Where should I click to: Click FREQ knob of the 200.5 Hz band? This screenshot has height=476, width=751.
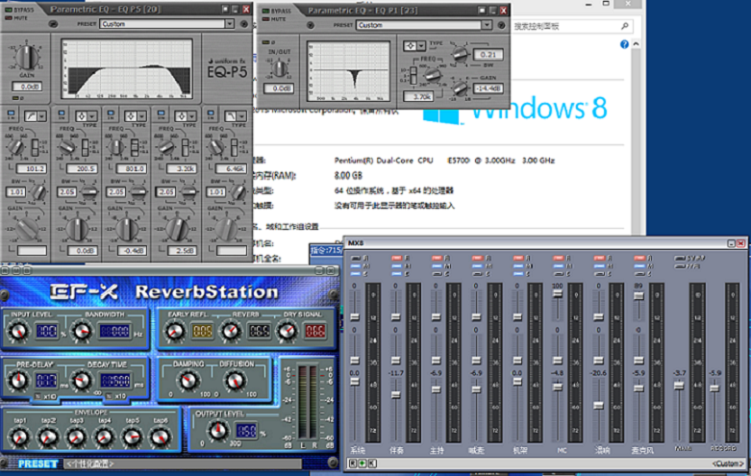[67, 146]
